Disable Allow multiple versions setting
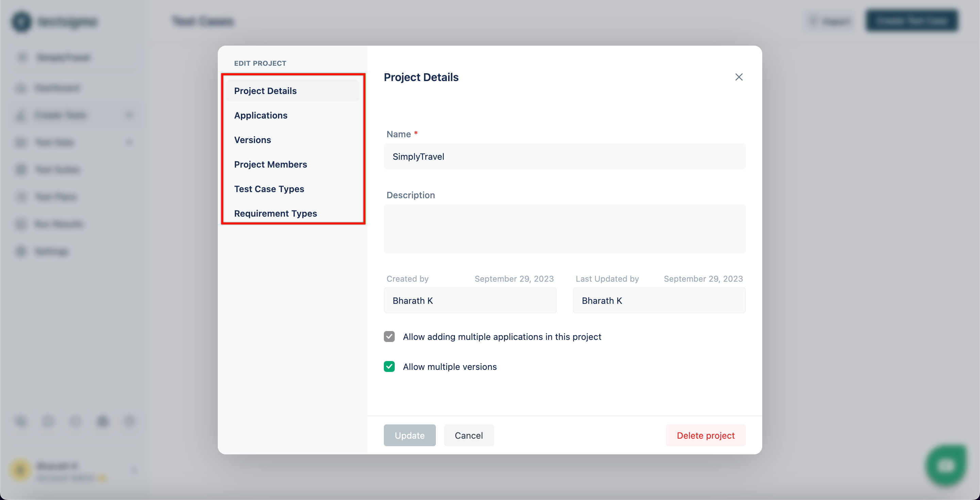 (x=389, y=366)
